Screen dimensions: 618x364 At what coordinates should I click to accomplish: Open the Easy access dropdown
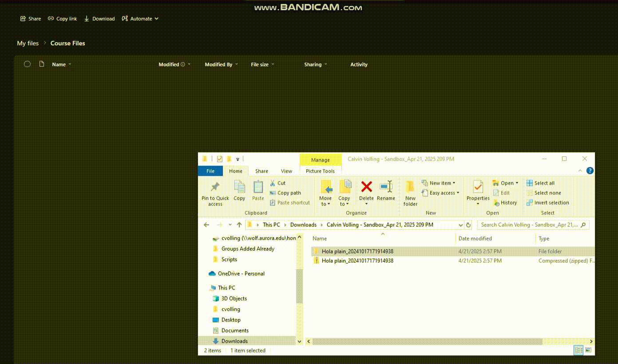pos(440,193)
